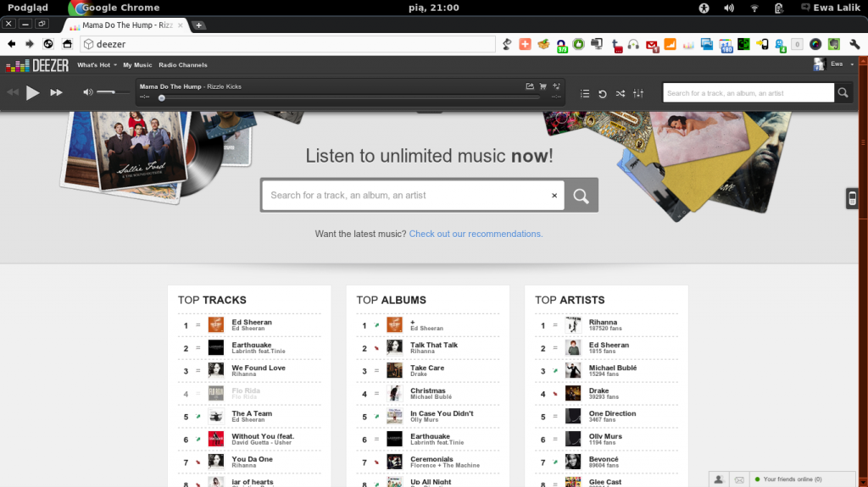Click the friends list person icon

coord(718,479)
